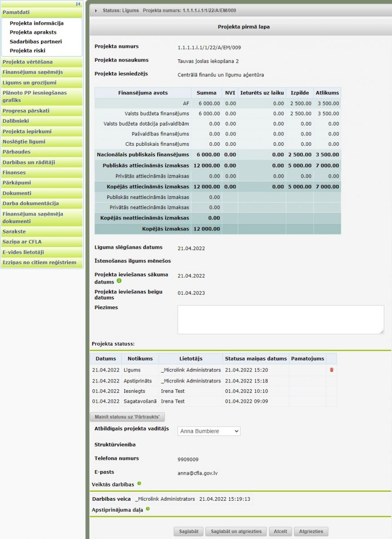
Task: Click green icon next to Apstiprinājuma daļa
Action: point(148,509)
